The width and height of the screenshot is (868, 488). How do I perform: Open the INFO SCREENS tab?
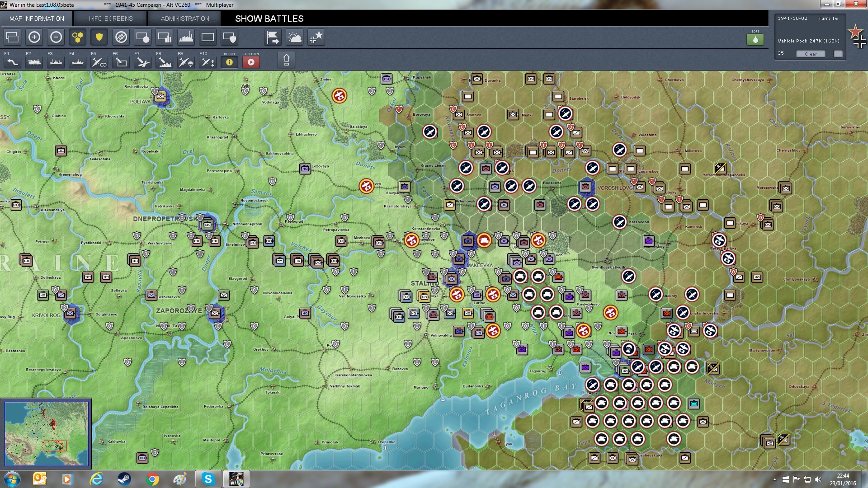pos(111,19)
